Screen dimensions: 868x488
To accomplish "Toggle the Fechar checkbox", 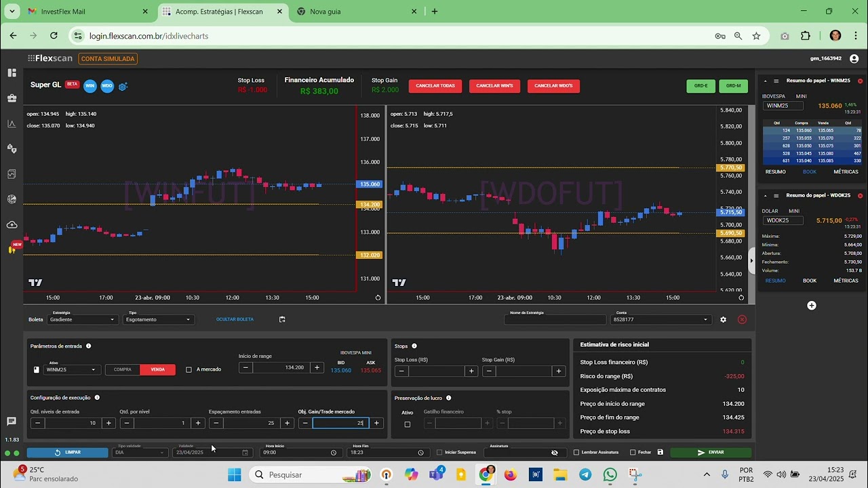I will tap(633, 452).
